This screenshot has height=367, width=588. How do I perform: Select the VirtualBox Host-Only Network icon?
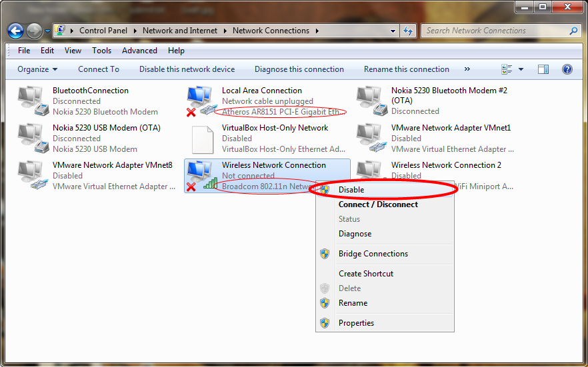click(203, 139)
